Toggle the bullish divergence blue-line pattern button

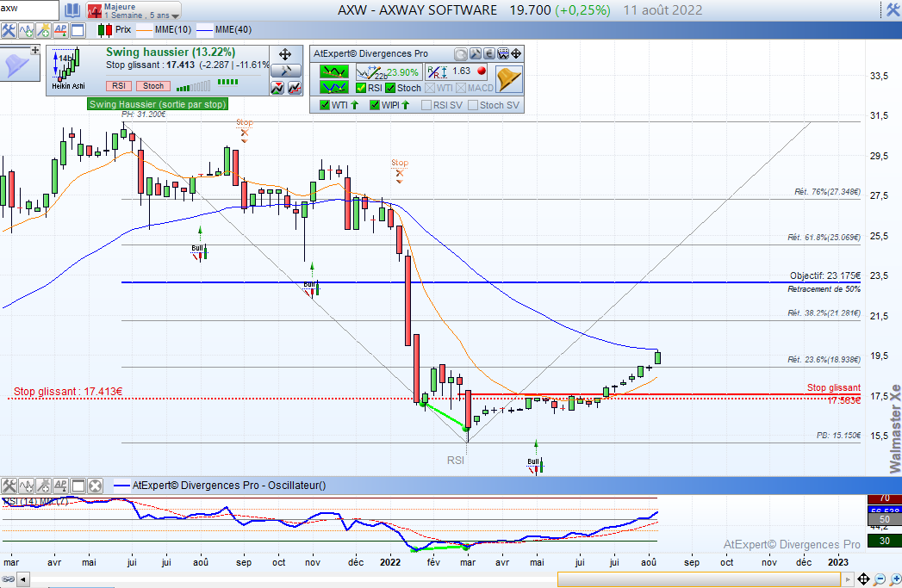334,87
